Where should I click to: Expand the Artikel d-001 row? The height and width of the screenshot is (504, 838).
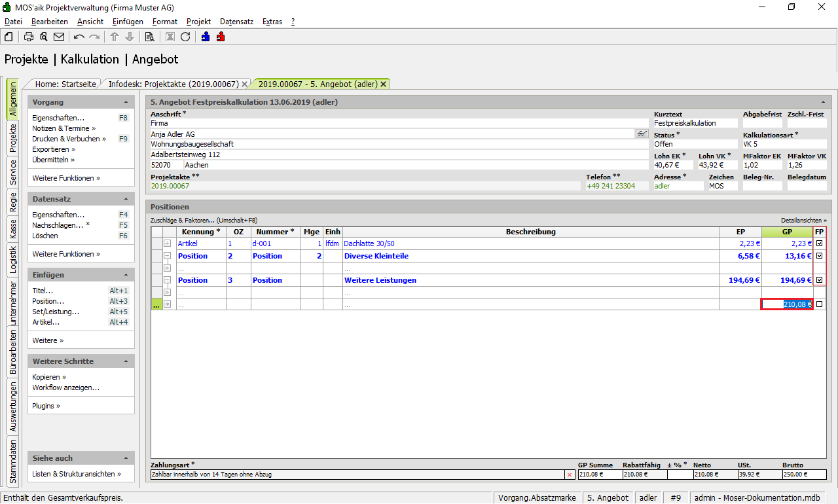(x=167, y=243)
